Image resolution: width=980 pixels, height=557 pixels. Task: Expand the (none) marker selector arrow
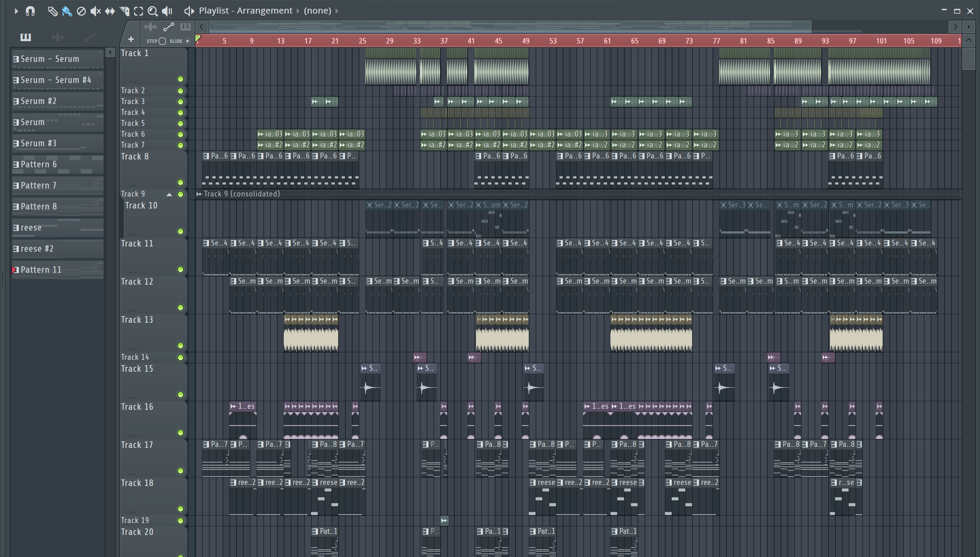click(337, 11)
